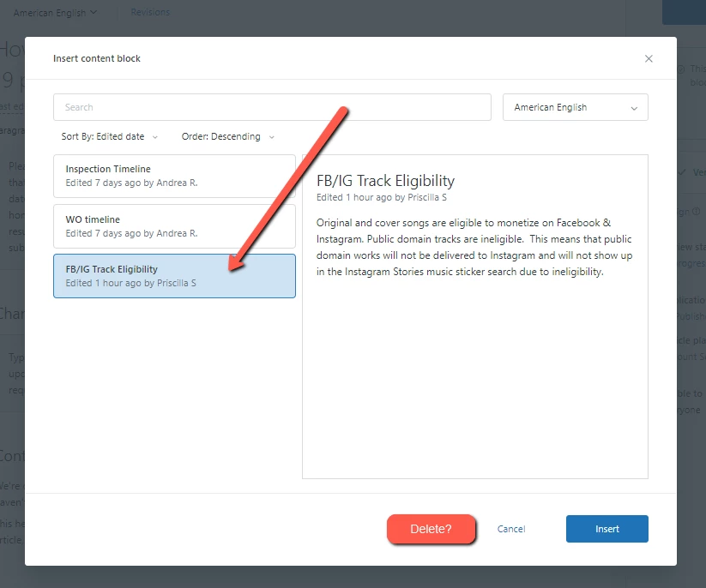The height and width of the screenshot is (588, 706).
Task: Click the FB/IG Track Eligibility preview heading
Action: pos(385,181)
